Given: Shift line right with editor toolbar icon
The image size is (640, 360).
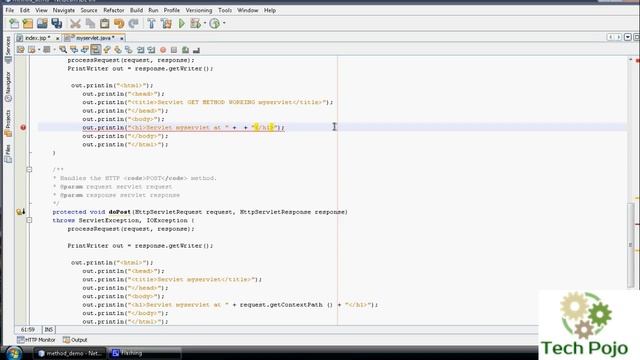Looking at the screenshot, I should click(x=151, y=50).
